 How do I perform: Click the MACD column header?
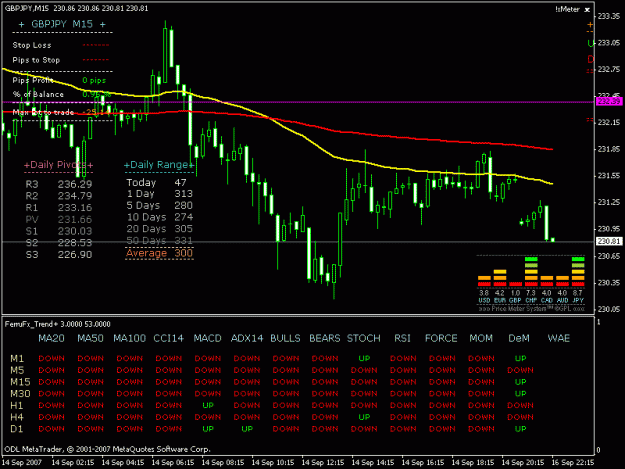207,338
